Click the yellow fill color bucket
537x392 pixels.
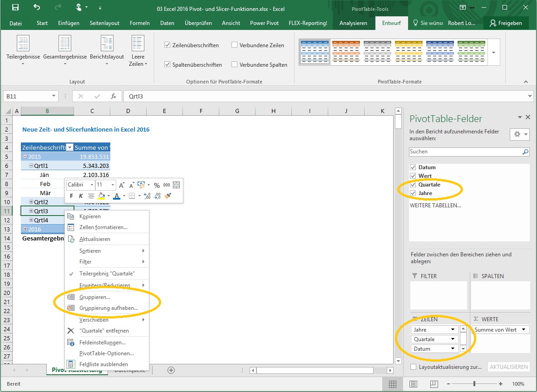click(101, 196)
